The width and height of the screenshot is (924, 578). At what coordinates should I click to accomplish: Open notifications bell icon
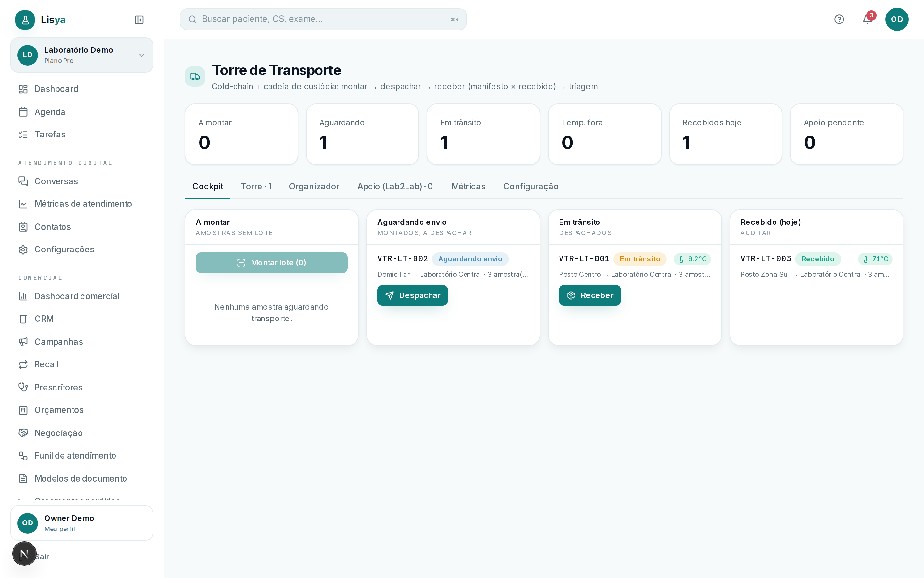click(867, 19)
